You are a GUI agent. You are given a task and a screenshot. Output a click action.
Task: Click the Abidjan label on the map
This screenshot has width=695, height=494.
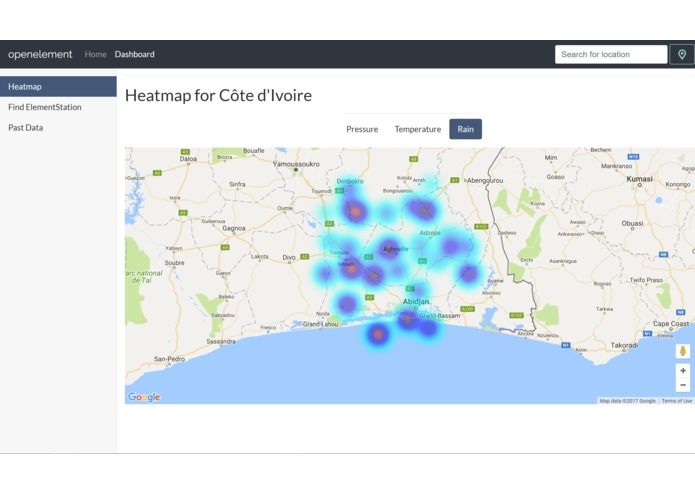416,301
